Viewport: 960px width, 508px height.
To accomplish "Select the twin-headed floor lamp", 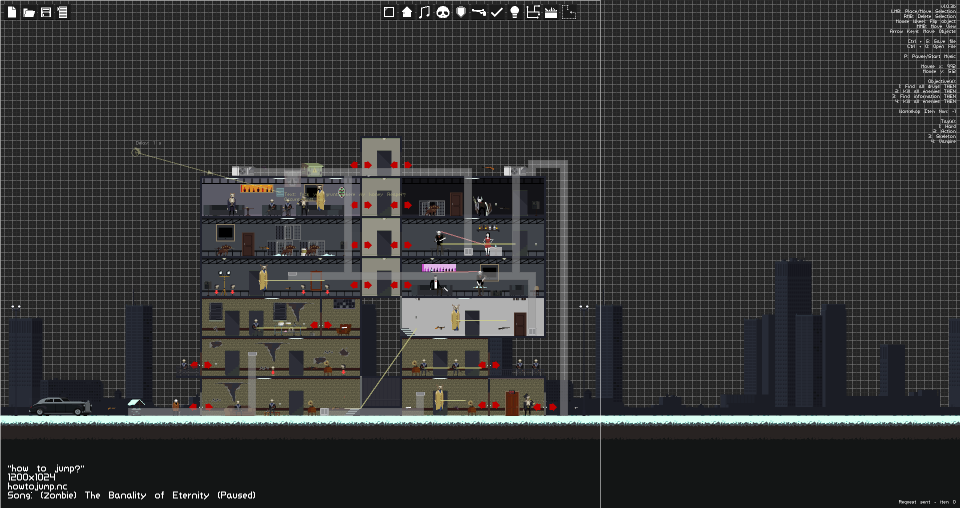I will point(225,281).
